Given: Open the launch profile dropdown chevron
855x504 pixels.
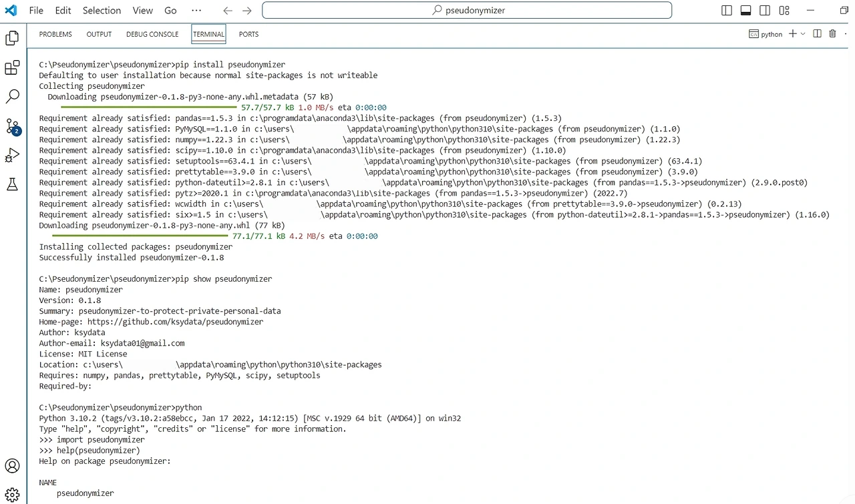Looking at the screenshot, I should [803, 34].
